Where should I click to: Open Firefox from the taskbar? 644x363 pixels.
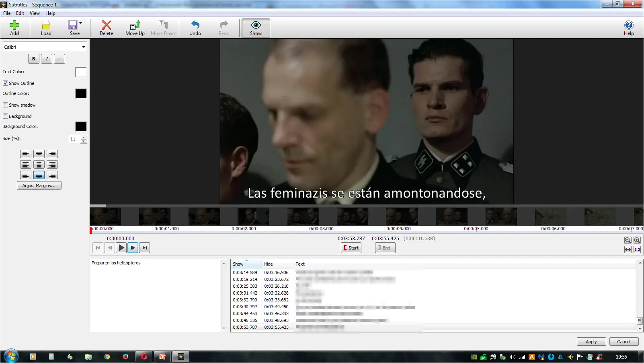(125, 357)
